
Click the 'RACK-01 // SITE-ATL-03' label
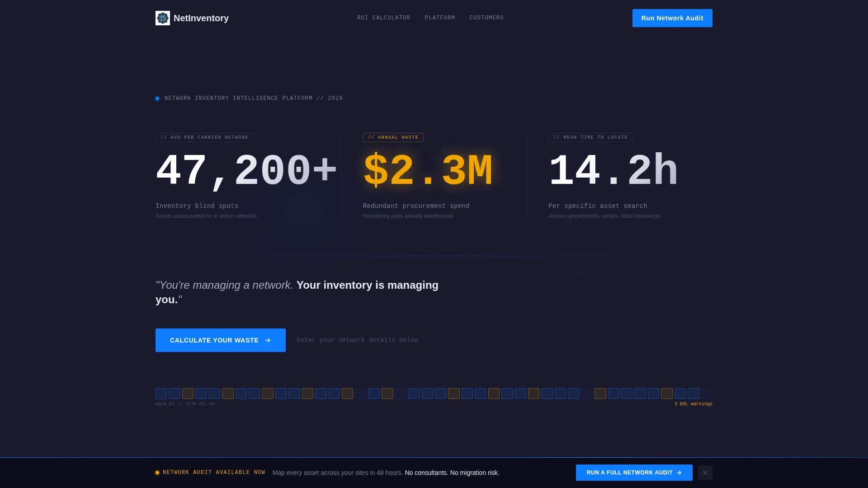[x=185, y=404]
